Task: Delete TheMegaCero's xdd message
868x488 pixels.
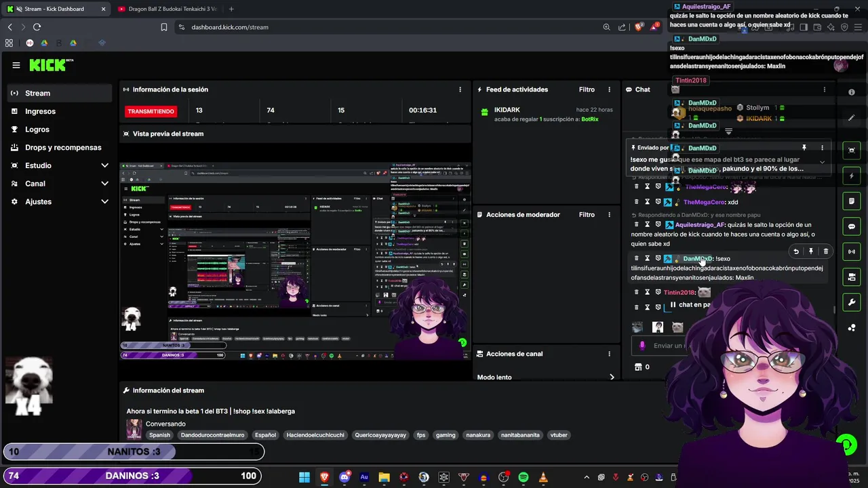Action: point(636,202)
